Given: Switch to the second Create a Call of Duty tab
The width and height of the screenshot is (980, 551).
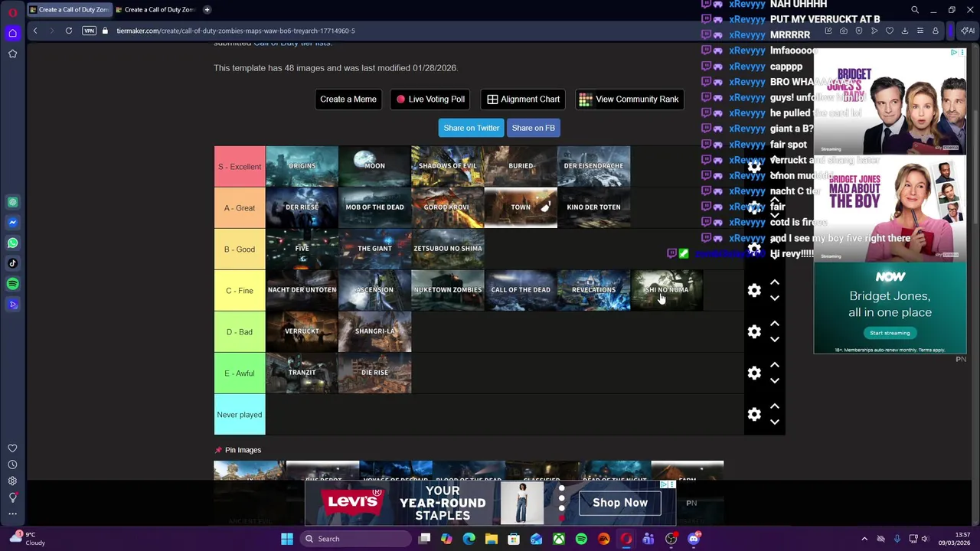Looking at the screenshot, I should 155,9.
